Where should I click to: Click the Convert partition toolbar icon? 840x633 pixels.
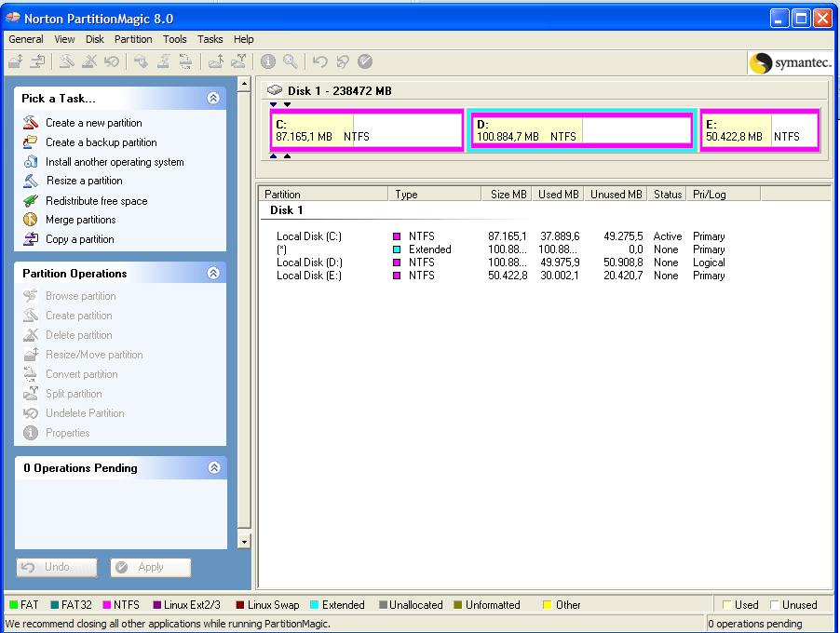coord(185,61)
